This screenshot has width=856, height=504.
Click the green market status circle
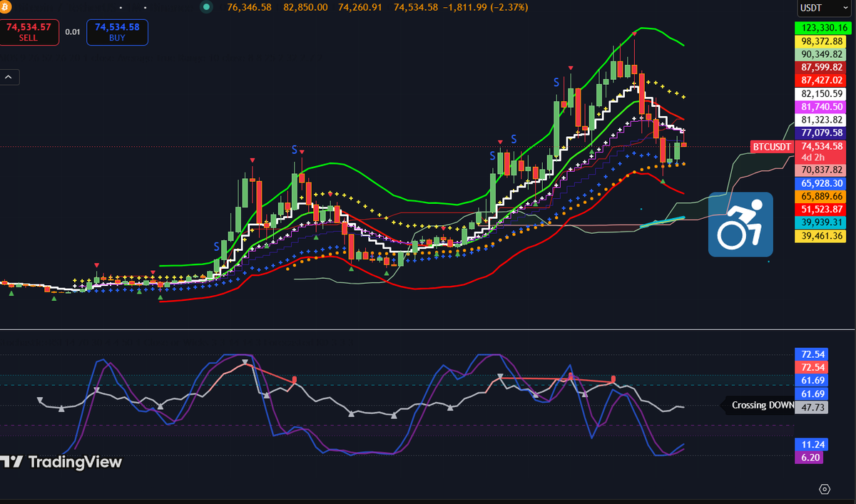click(x=207, y=7)
